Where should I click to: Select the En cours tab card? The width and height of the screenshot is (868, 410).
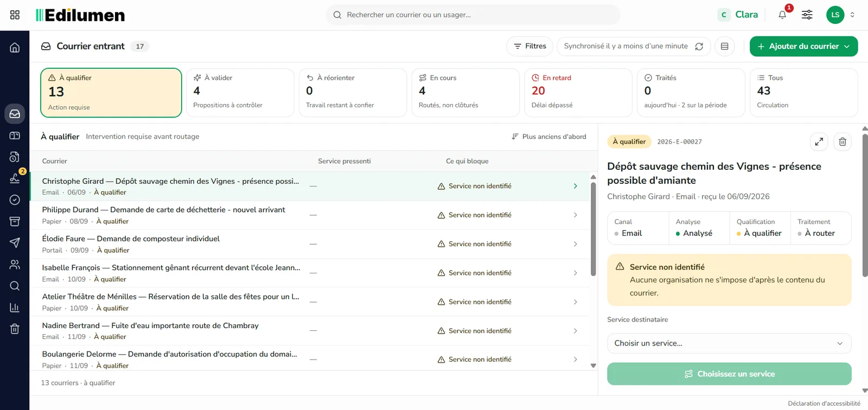click(x=465, y=93)
